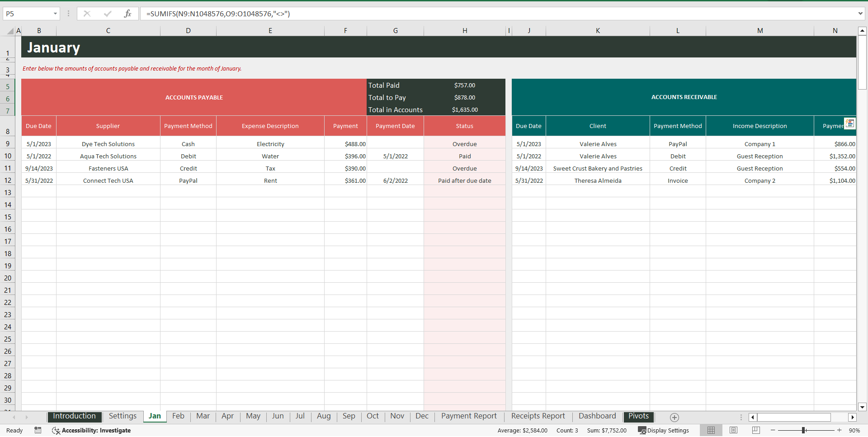Select column K header
The width and height of the screenshot is (868, 437).
point(598,31)
